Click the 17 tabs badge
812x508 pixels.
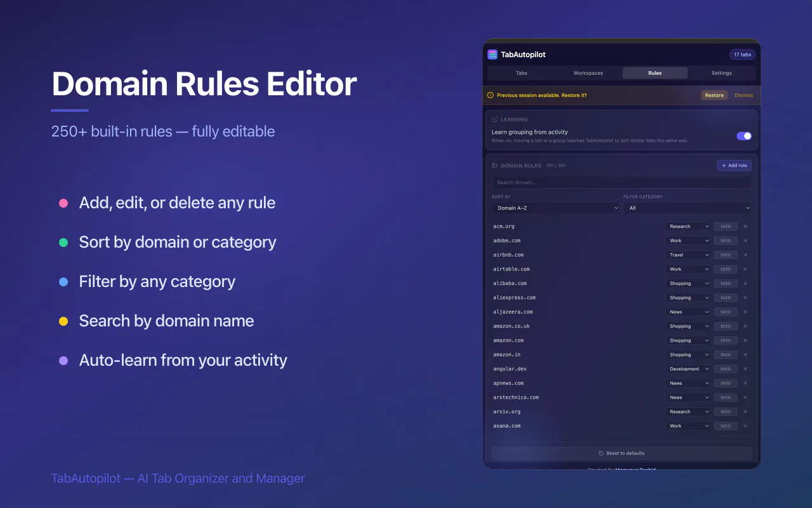pos(742,55)
